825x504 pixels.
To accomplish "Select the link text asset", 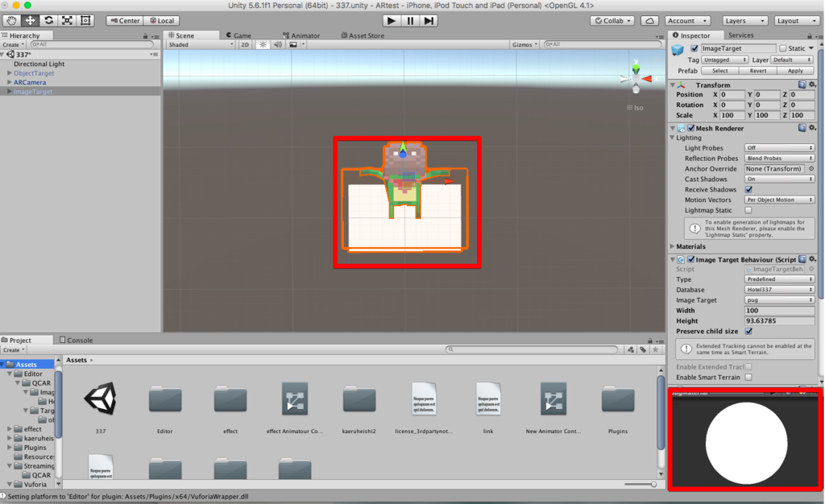I will (x=488, y=399).
